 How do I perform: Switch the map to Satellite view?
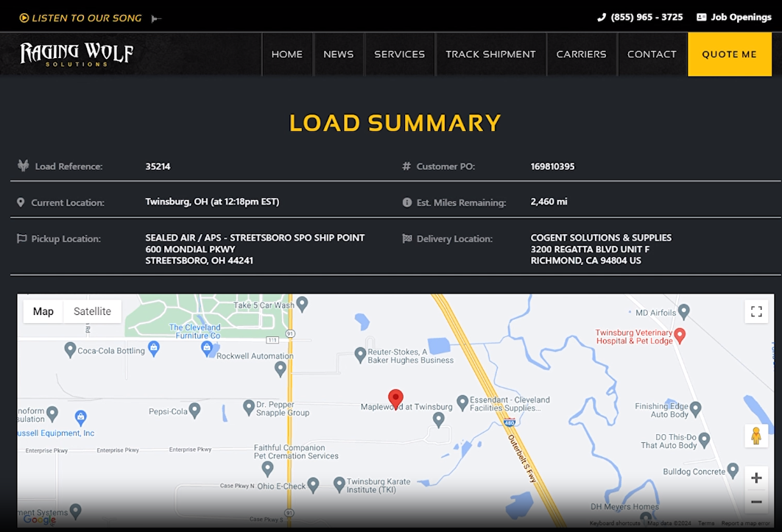pos(91,311)
